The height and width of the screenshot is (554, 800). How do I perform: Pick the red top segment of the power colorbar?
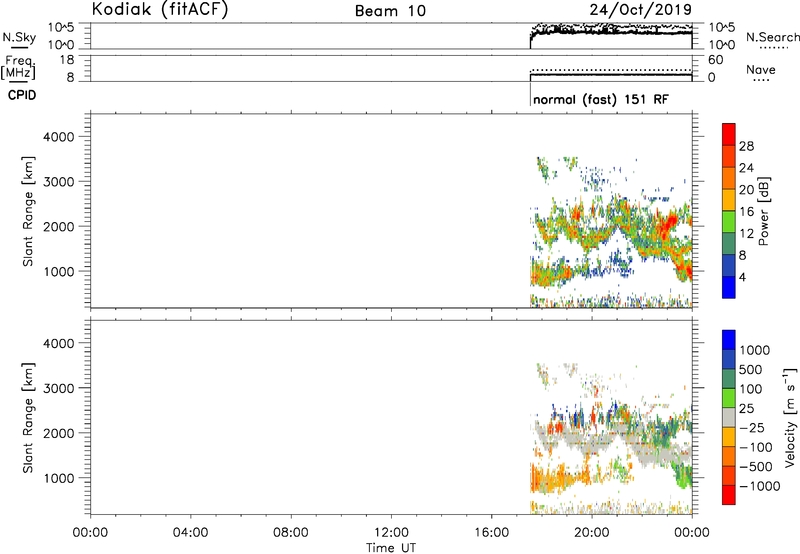tap(729, 134)
